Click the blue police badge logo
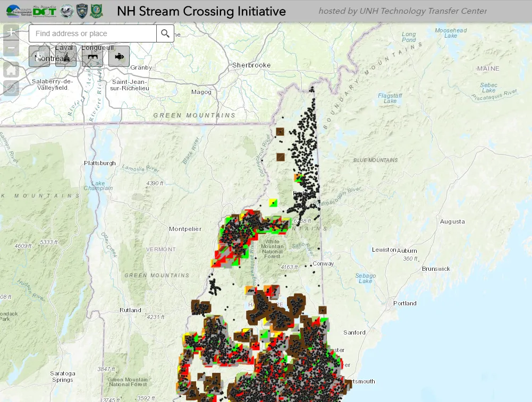Viewport: 532px width, 402px height. pyautogui.click(x=82, y=11)
